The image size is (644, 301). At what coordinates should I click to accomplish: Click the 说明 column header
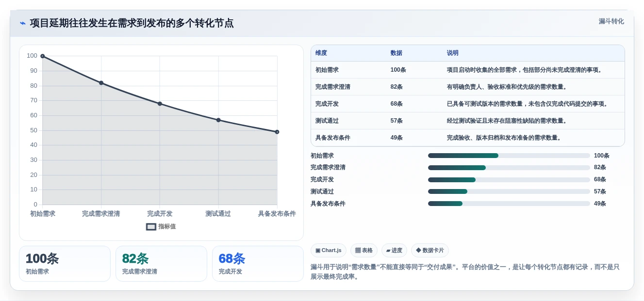(x=453, y=53)
